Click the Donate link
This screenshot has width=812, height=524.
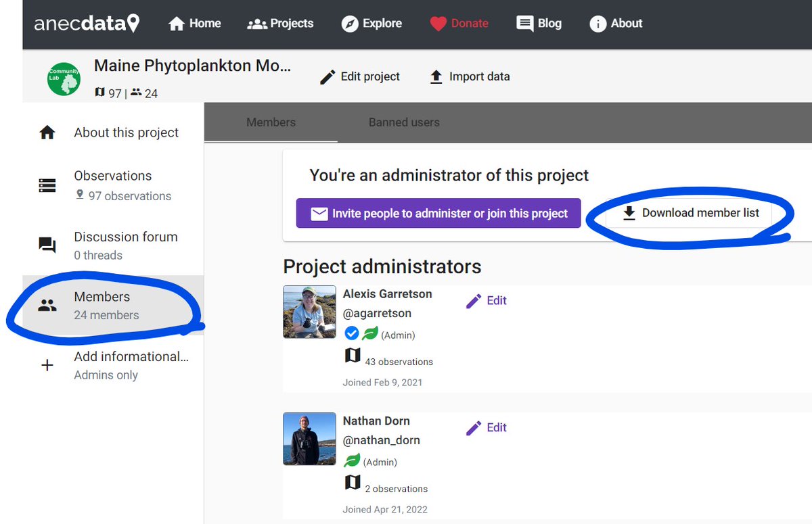coord(459,24)
